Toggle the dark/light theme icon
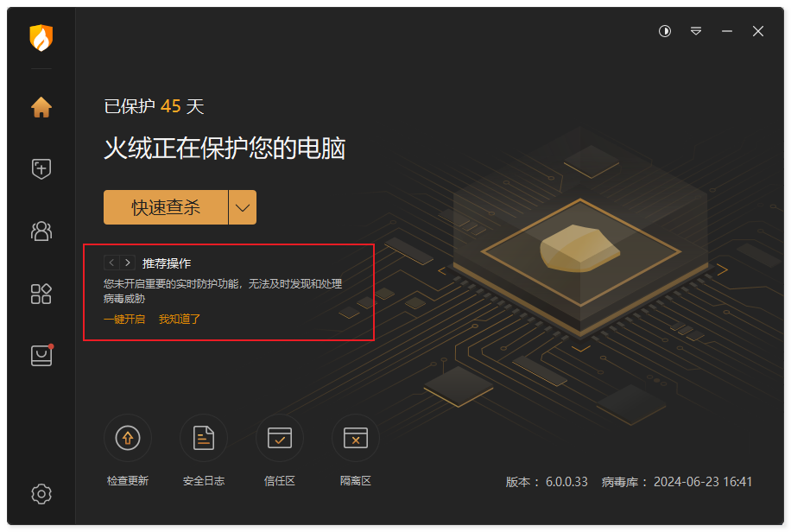The image size is (791, 532). click(x=665, y=31)
